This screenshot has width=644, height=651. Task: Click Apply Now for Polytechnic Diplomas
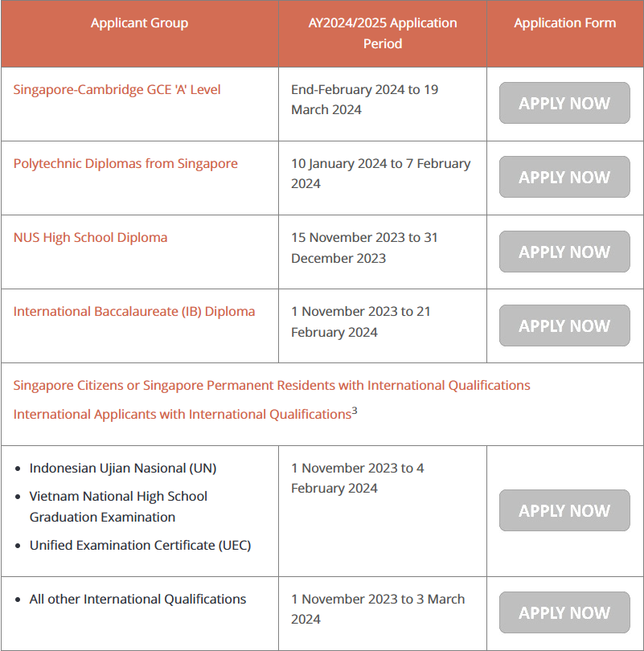(564, 177)
